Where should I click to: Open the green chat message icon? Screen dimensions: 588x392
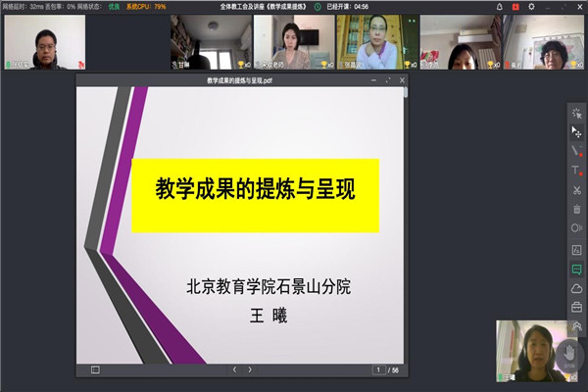pyautogui.click(x=577, y=269)
